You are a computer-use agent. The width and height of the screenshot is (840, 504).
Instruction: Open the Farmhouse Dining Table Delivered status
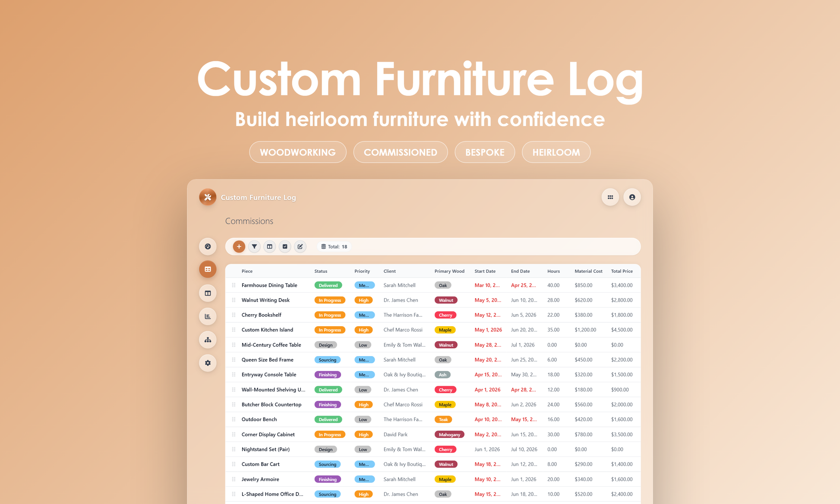pos(328,285)
